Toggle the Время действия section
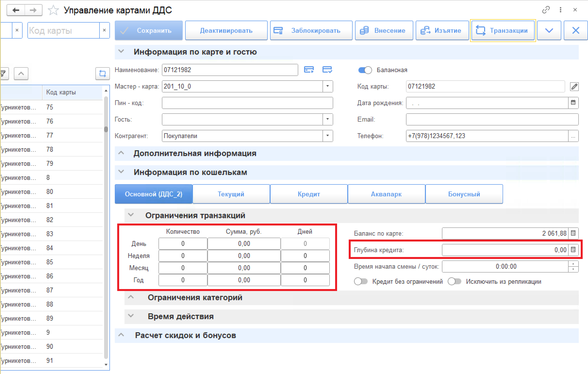This screenshot has height=374, width=588. 131,316
